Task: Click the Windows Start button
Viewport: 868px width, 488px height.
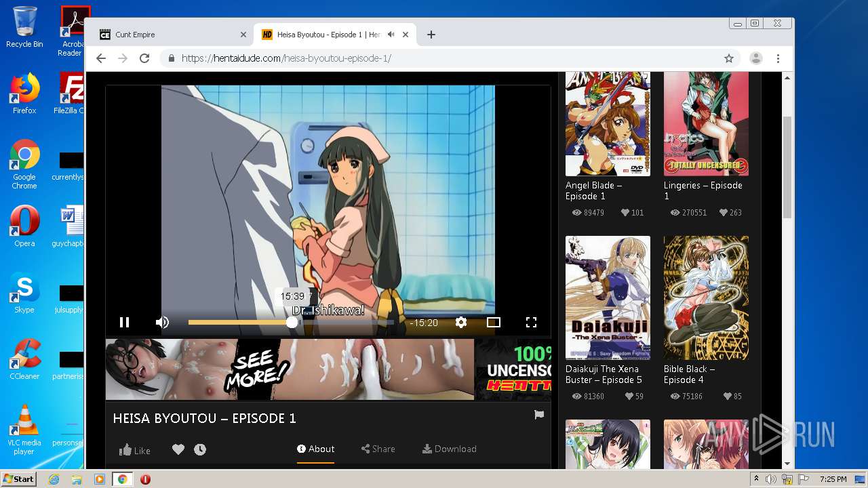Action: 19,479
